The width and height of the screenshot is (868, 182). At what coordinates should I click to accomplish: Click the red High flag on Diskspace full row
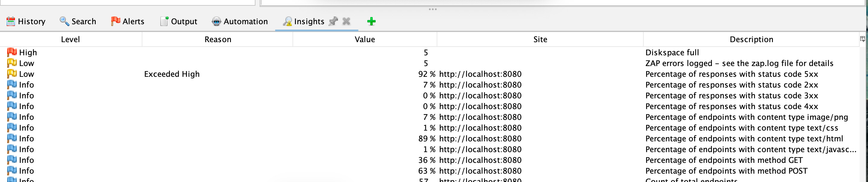[x=11, y=52]
